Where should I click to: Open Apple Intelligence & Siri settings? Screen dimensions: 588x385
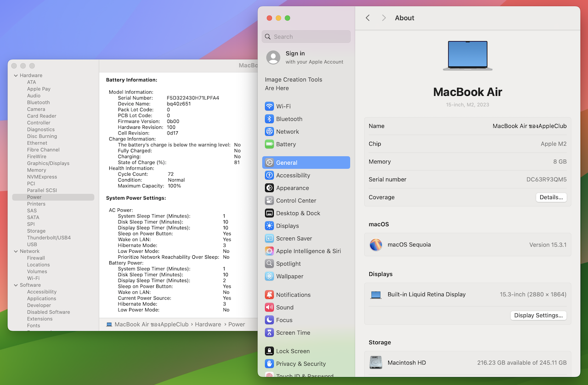click(306, 251)
